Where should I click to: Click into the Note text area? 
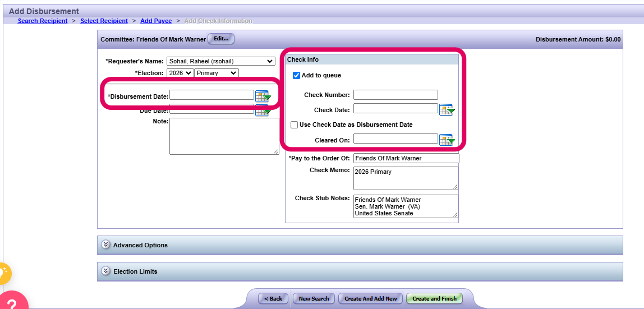[224, 136]
